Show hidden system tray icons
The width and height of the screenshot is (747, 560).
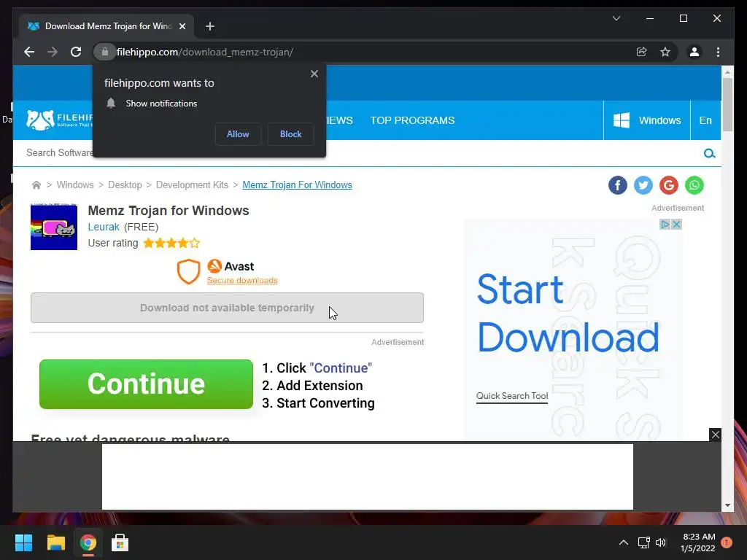click(x=623, y=542)
